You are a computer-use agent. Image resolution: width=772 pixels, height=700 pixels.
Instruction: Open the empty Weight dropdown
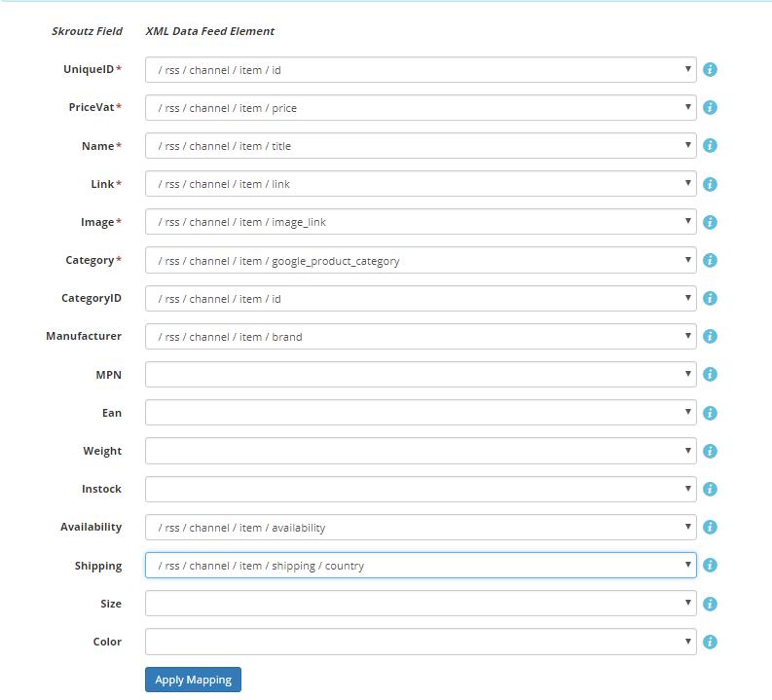click(x=421, y=451)
